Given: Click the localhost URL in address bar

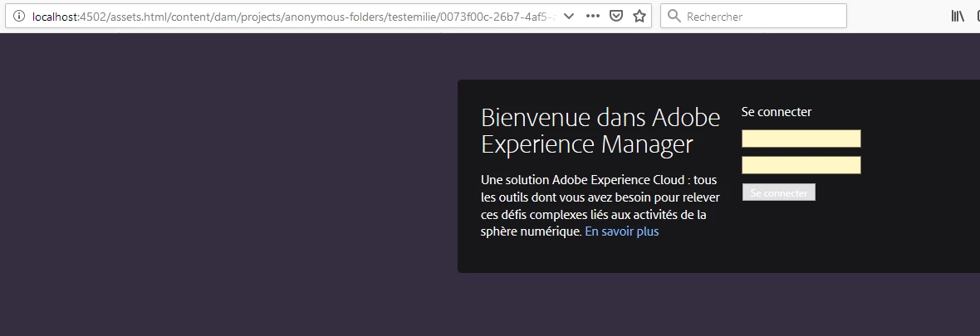Looking at the screenshot, I should (294, 17).
